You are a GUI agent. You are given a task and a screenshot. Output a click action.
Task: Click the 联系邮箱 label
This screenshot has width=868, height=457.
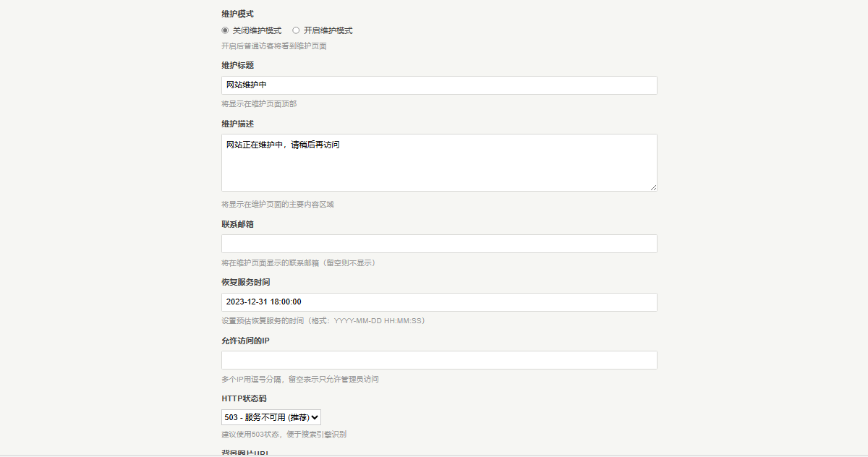pos(236,224)
